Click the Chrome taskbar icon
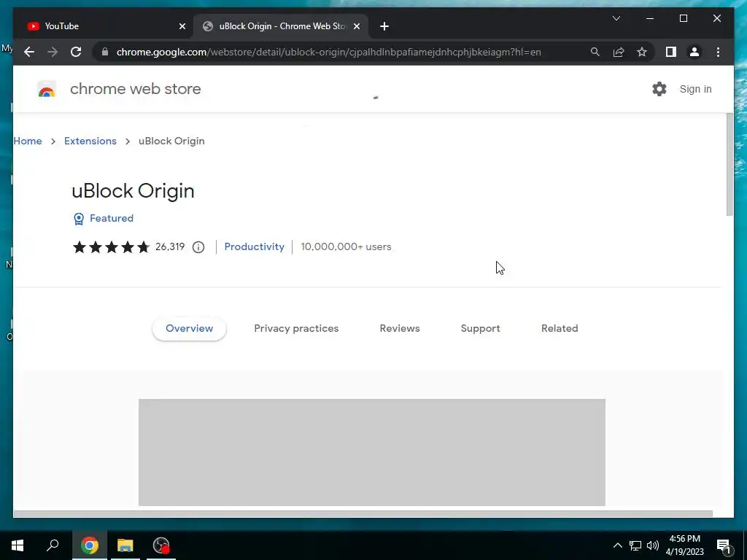This screenshot has height=560, width=747. click(x=89, y=545)
